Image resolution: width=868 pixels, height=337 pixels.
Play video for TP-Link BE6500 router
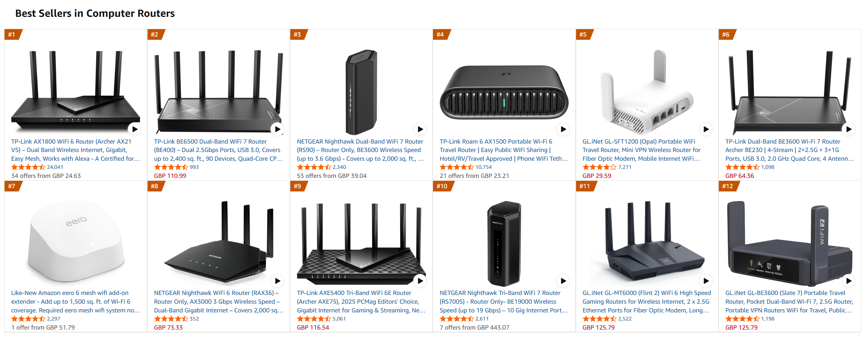[x=277, y=129]
